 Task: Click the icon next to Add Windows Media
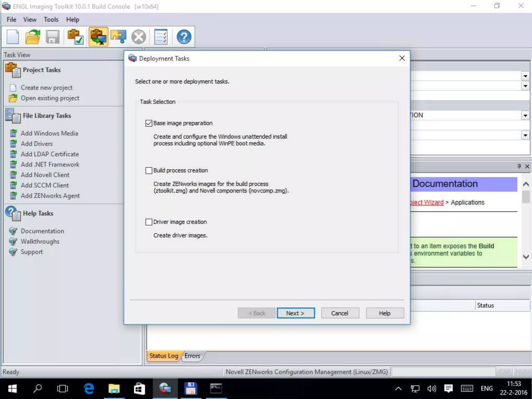pos(13,133)
